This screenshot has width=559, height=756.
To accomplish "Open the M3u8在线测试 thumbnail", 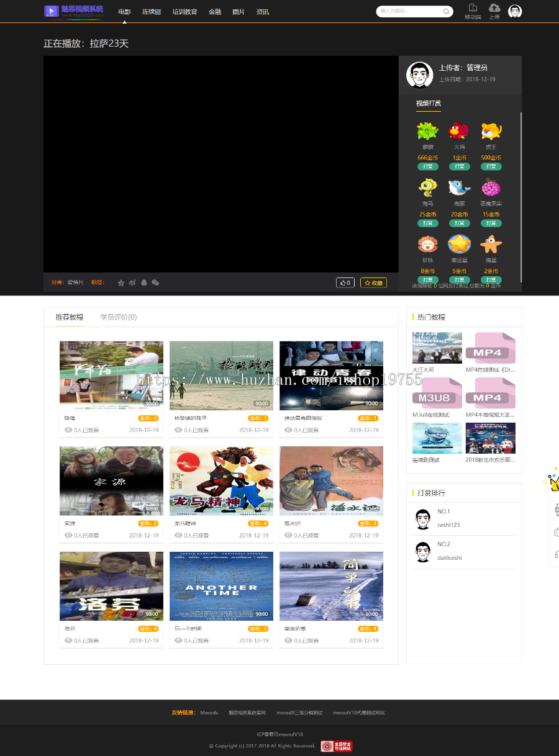I will click(x=437, y=393).
